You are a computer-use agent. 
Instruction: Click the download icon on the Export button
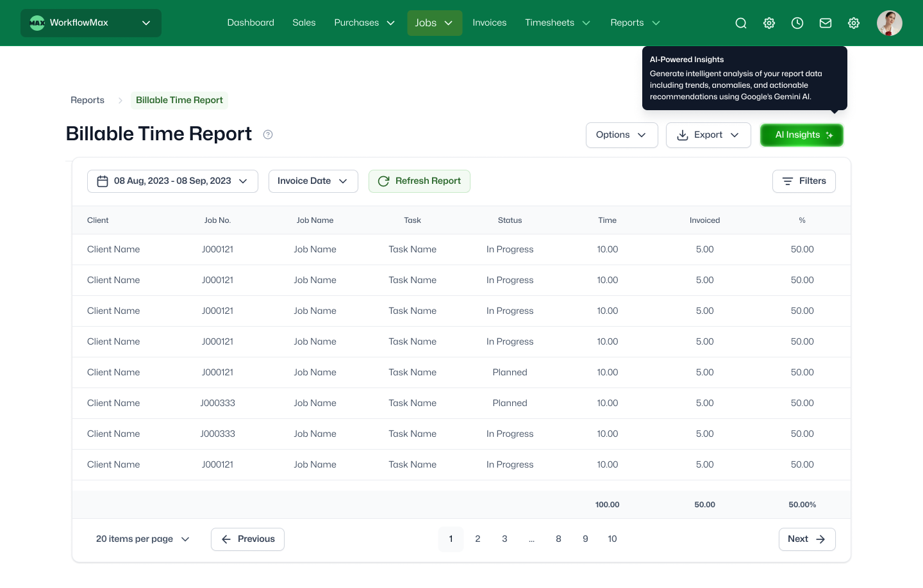pos(683,135)
